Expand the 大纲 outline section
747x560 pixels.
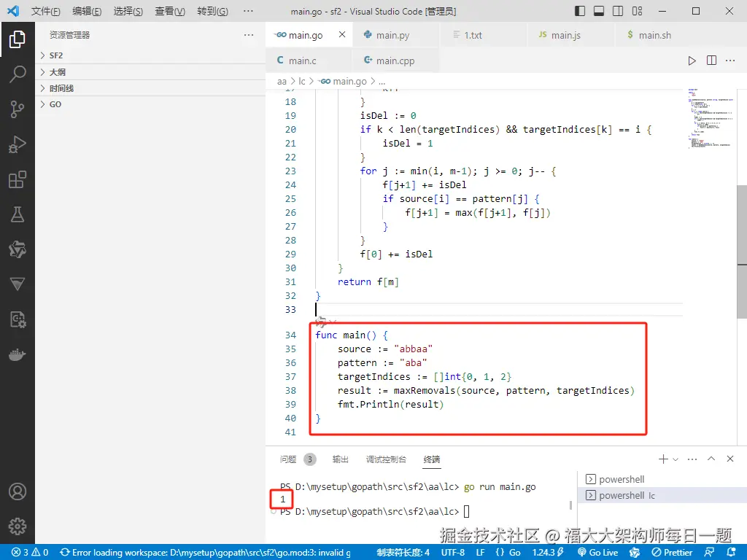[150, 72]
